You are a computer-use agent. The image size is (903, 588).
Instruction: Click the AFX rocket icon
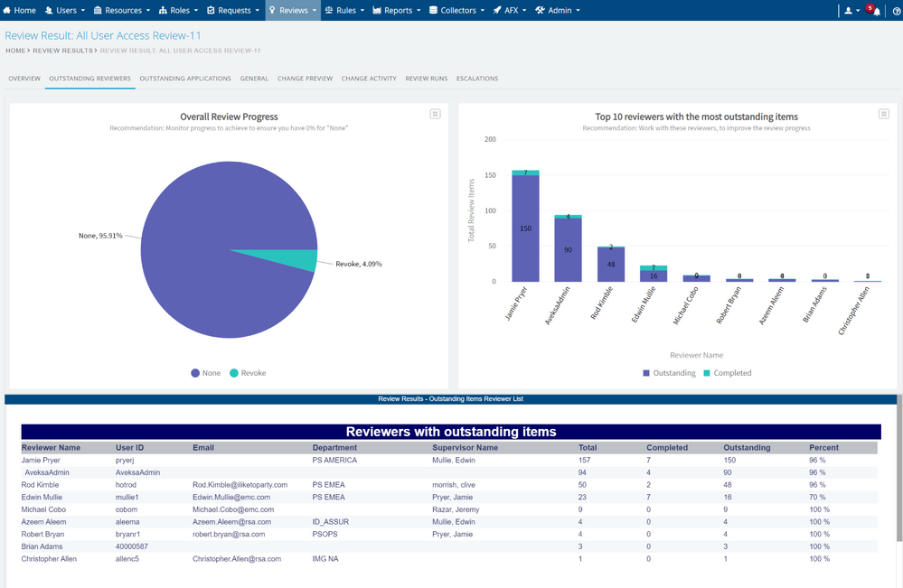coord(497,11)
